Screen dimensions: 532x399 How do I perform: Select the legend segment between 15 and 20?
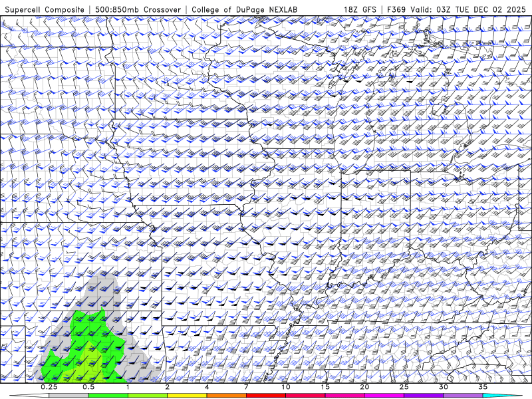[344, 396]
